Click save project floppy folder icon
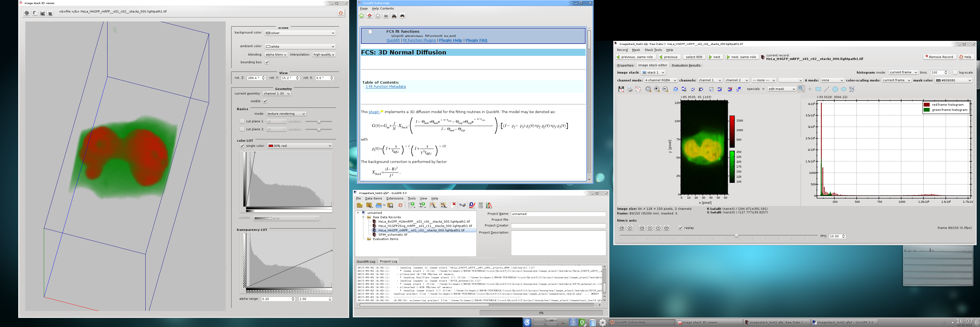Viewport: 980px width, 327px height. [390, 205]
